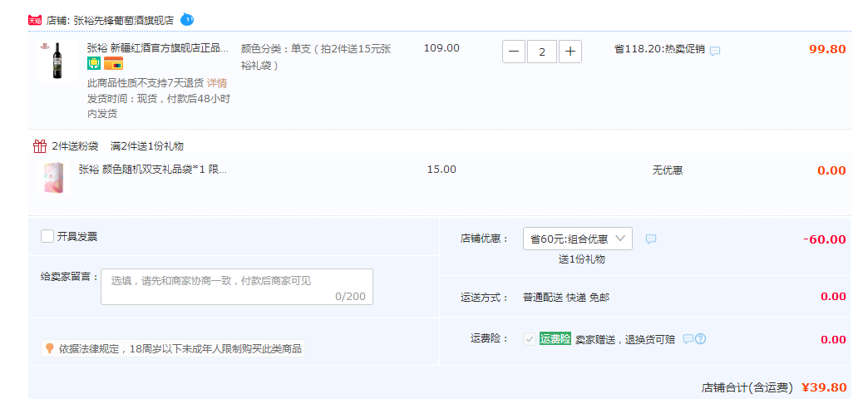The height and width of the screenshot is (399, 868).
Task: Increase wine quantity with the plus button
Action: click(570, 52)
